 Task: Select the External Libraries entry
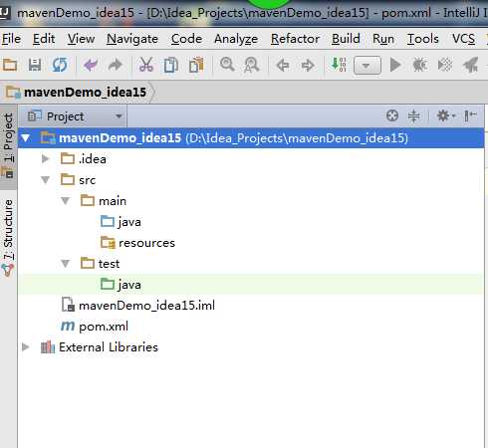99,347
